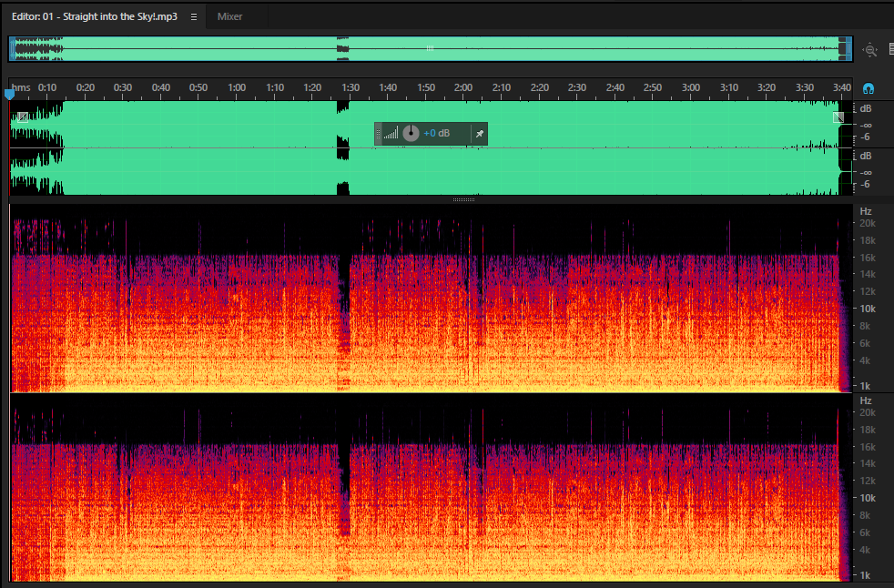Viewport: 894px width, 588px height.
Task: Click the hms time format label
Action: (x=21, y=87)
